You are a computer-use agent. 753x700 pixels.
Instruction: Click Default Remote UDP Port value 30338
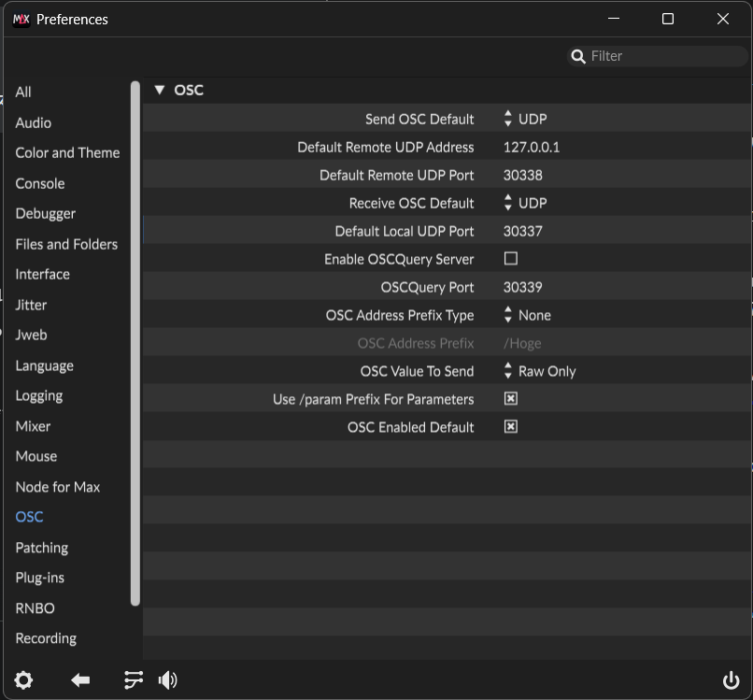522,175
